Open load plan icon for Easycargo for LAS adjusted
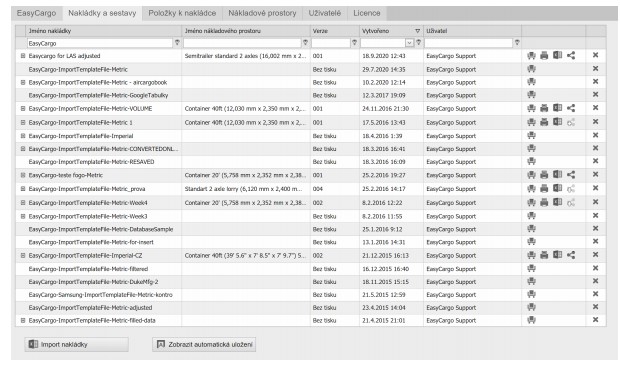The image size is (620, 368). coord(531,56)
